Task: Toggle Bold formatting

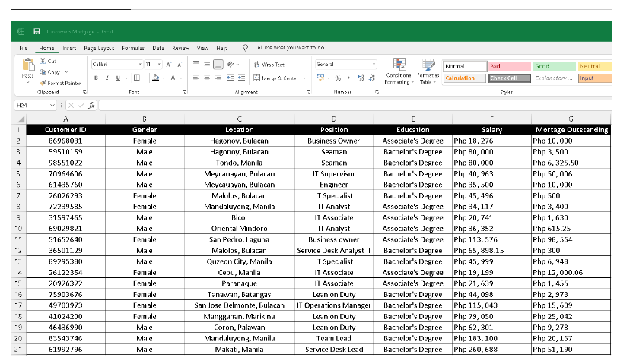Action: pyautogui.click(x=96, y=78)
